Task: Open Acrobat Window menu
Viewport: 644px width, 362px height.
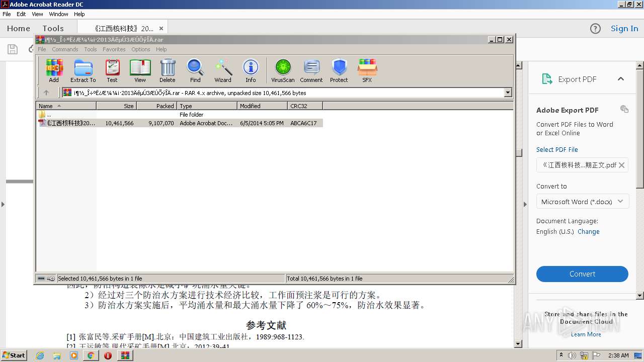Action: (58, 14)
